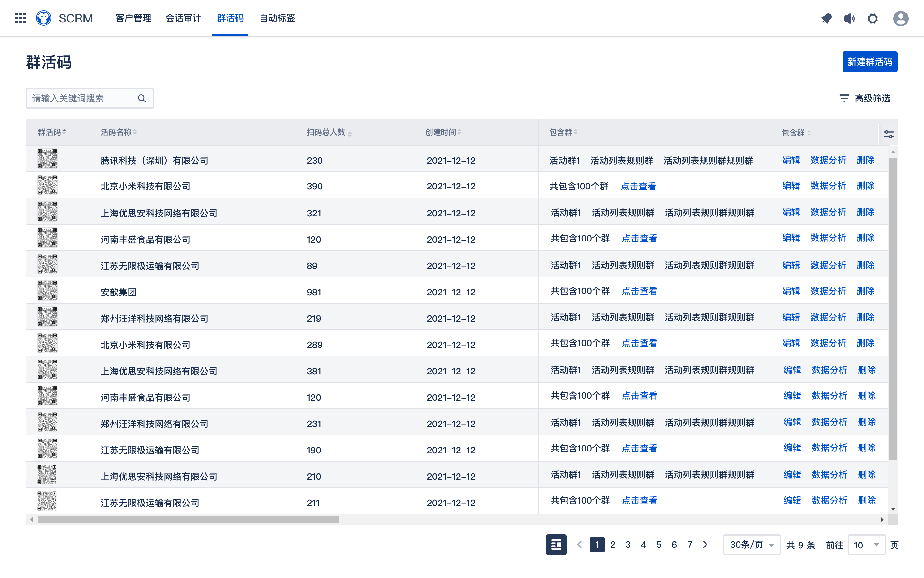Click 编辑 in the 289 row
The height and width of the screenshot is (578, 924).
pyautogui.click(x=791, y=343)
